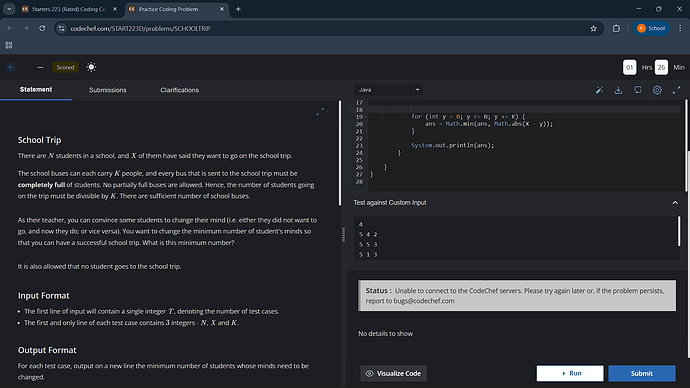
Task: Open the Clarifications tab
Action: [x=180, y=90]
